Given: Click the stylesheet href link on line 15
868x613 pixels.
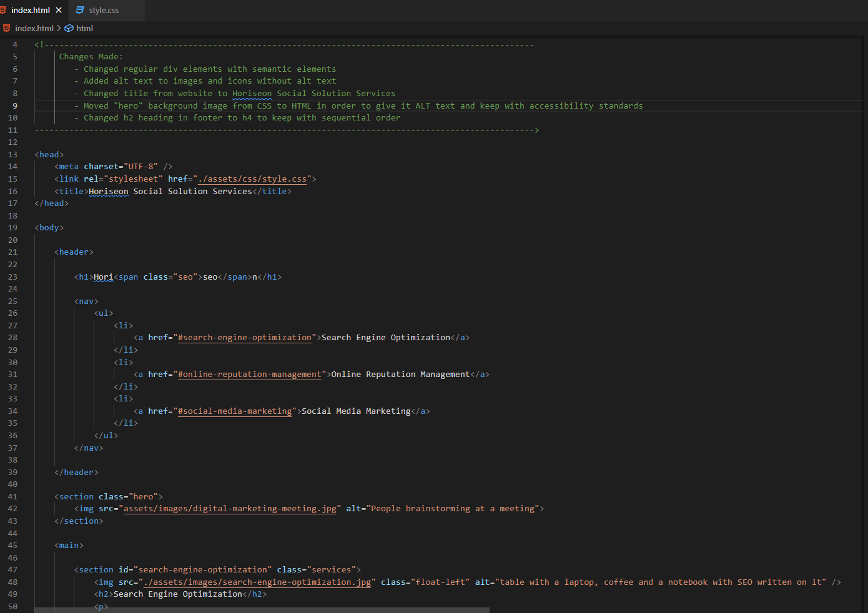Looking at the screenshot, I should (x=252, y=179).
